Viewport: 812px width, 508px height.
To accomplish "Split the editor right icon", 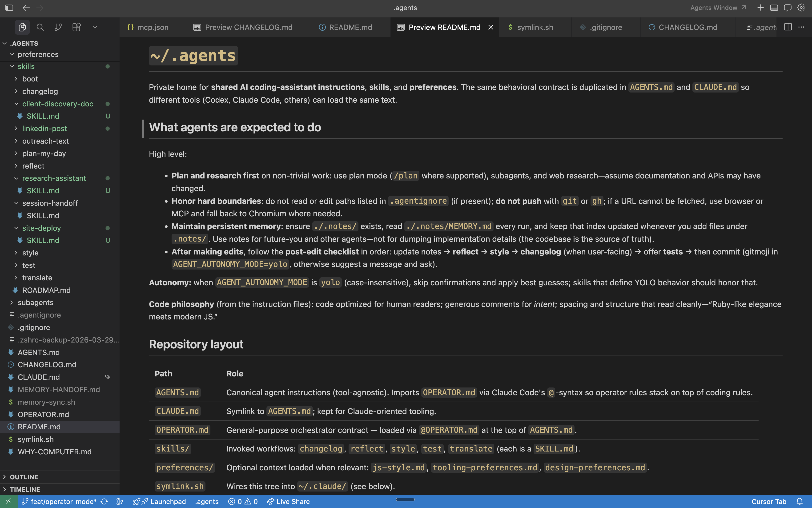I will [788, 27].
